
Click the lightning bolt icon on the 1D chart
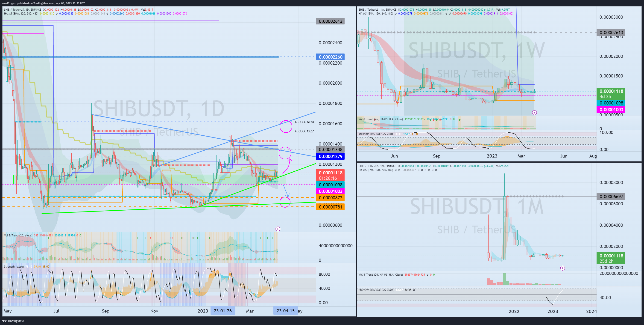(x=278, y=229)
